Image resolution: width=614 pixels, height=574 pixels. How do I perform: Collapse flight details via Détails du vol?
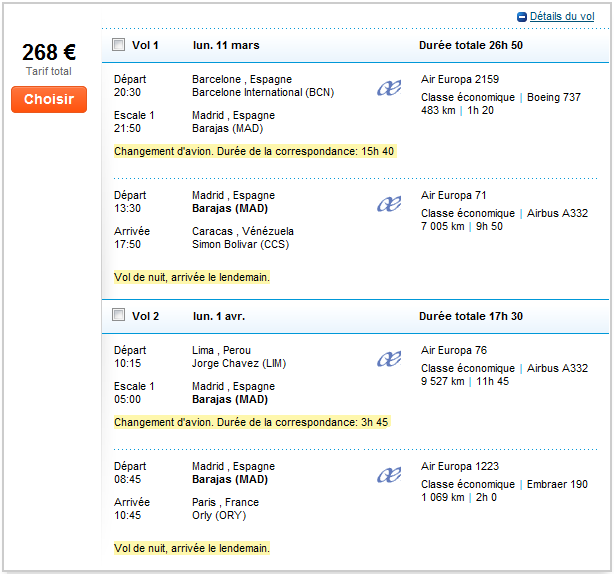coord(561,17)
